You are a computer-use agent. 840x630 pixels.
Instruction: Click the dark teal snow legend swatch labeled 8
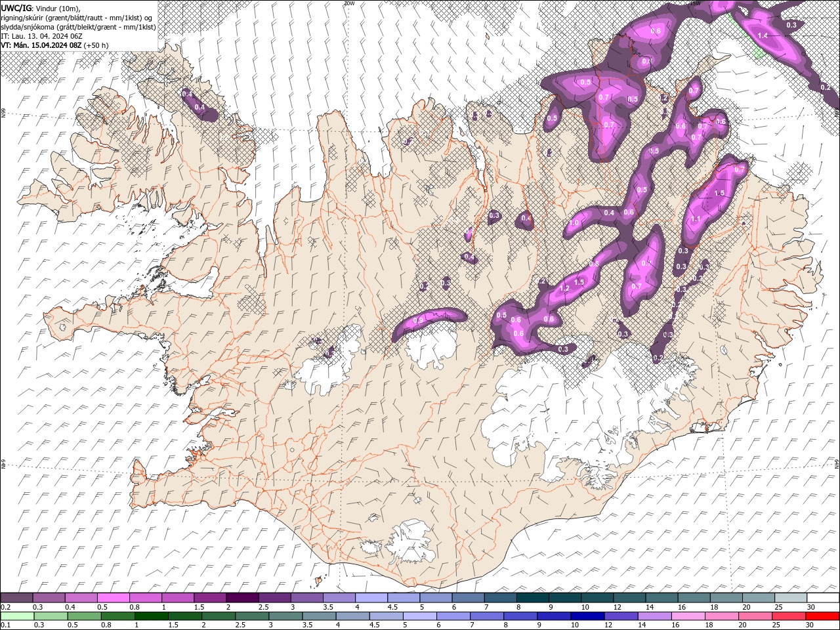pyautogui.click(x=532, y=598)
